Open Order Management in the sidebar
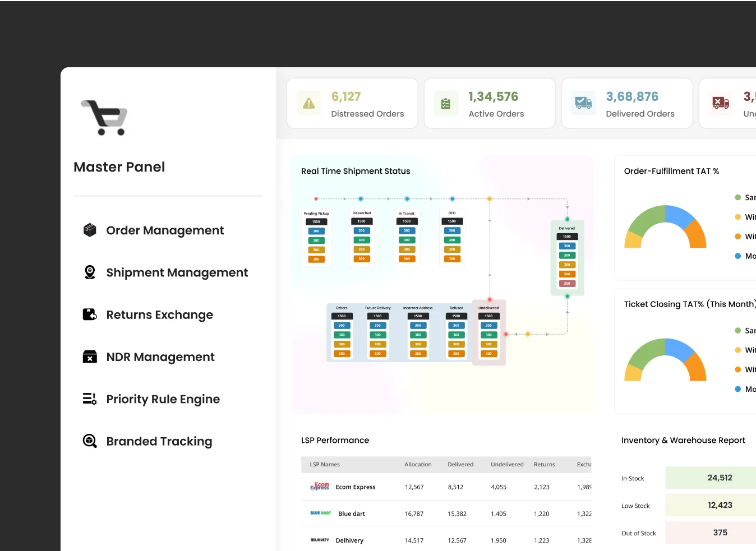The height and width of the screenshot is (551, 756). [x=165, y=230]
